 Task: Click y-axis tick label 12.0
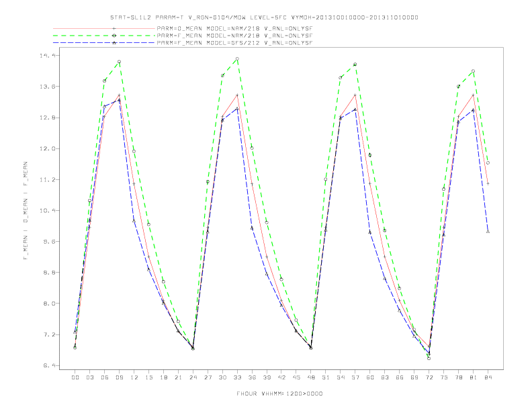(48, 148)
